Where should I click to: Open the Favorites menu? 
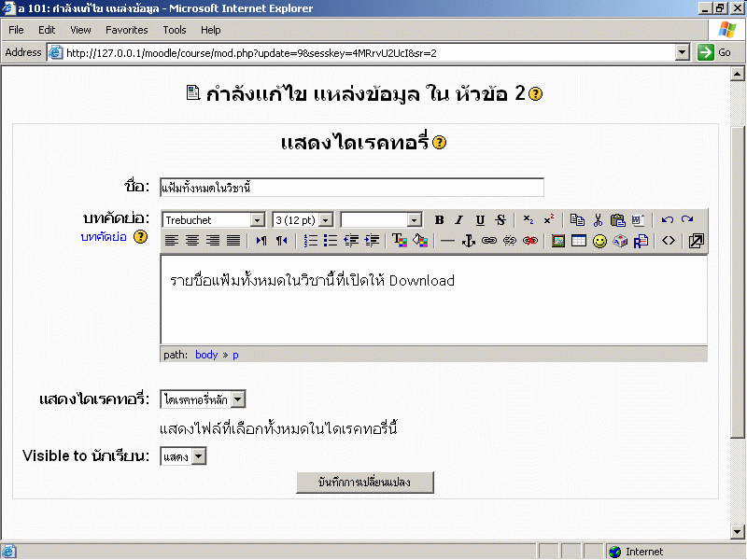click(x=126, y=30)
